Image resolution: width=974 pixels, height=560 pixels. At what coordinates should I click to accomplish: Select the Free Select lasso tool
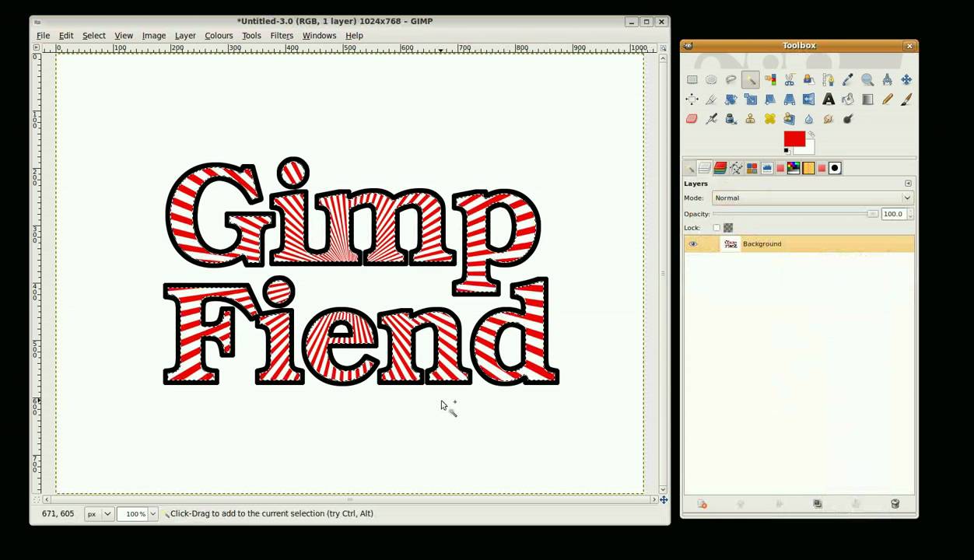(730, 79)
